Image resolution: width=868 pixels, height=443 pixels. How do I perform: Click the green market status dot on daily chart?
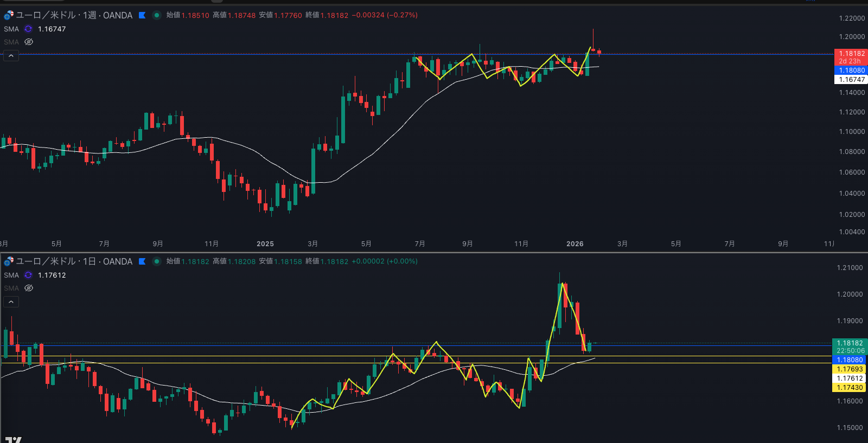(x=157, y=261)
